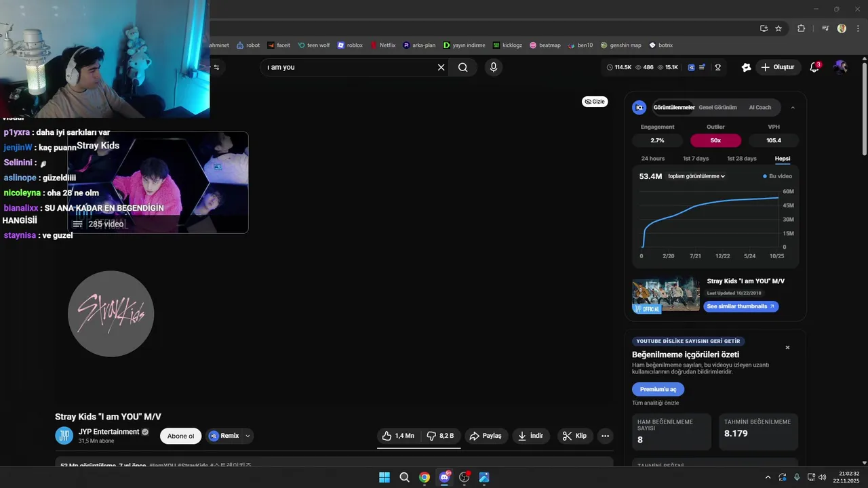
Task: Select the 24 hours range tab
Action: [x=653, y=159]
